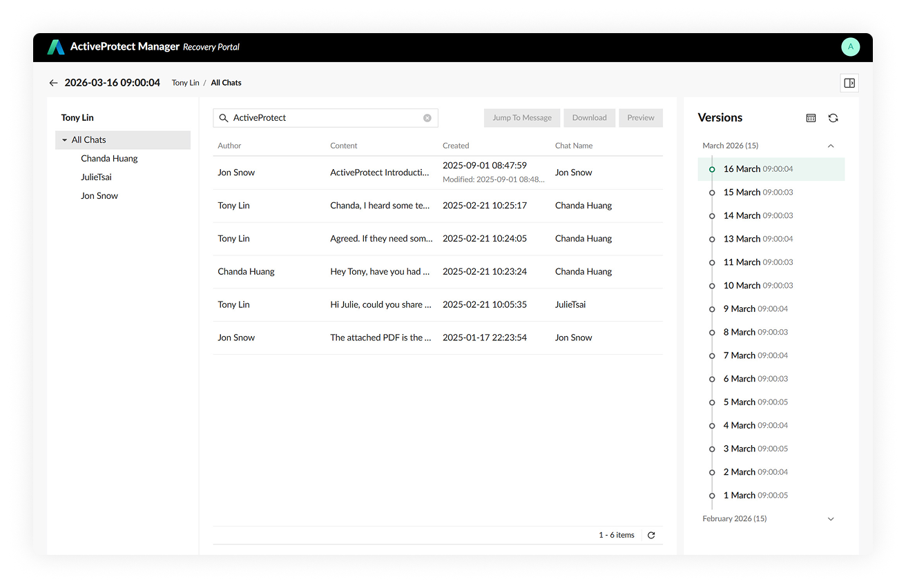Click the search magnifier icon
This screenshot has height=588, width=906.
click(x=223, y=117)
